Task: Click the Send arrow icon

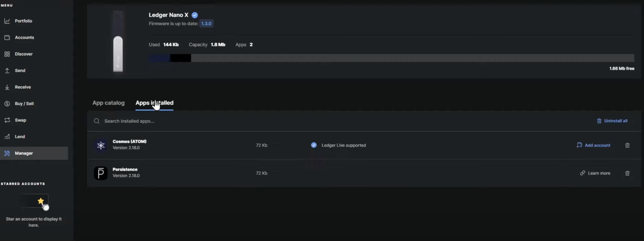Action: click(7, 70)
